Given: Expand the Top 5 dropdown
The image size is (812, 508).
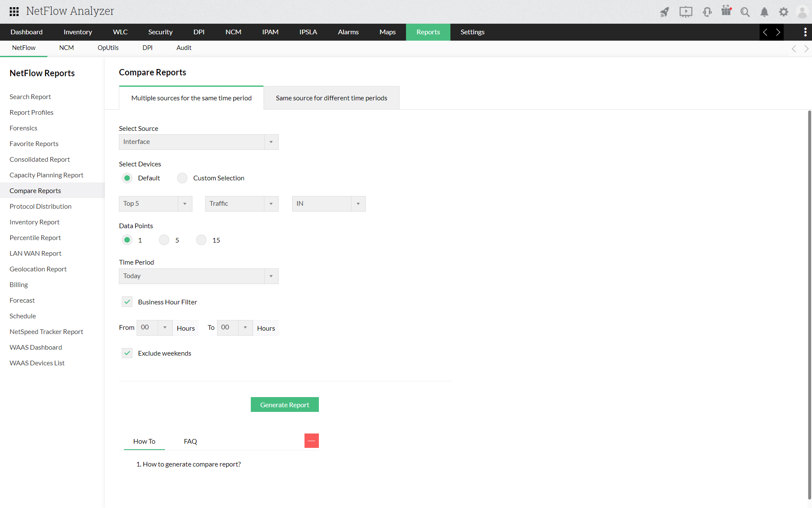Looking at the screenshot, I should [x=155, y=204].
